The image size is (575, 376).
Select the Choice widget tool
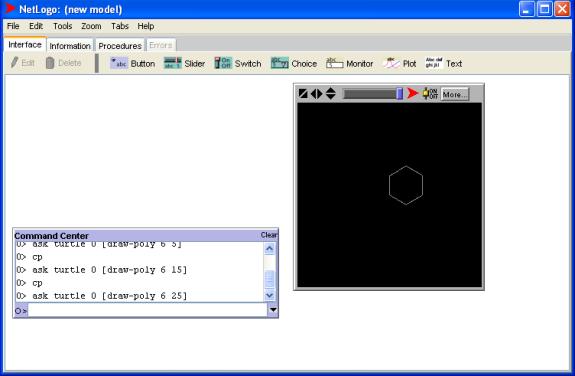pyautogui.click(x=294, y=63)
